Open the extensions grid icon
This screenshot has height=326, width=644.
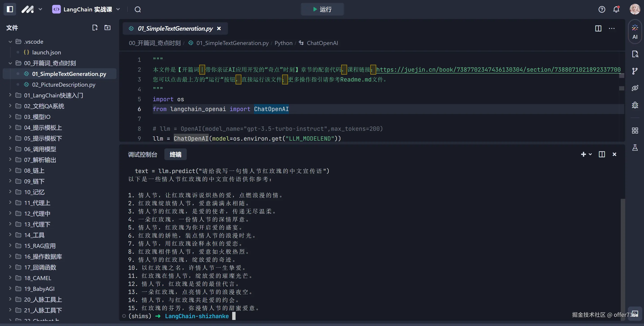pos(635,131)
